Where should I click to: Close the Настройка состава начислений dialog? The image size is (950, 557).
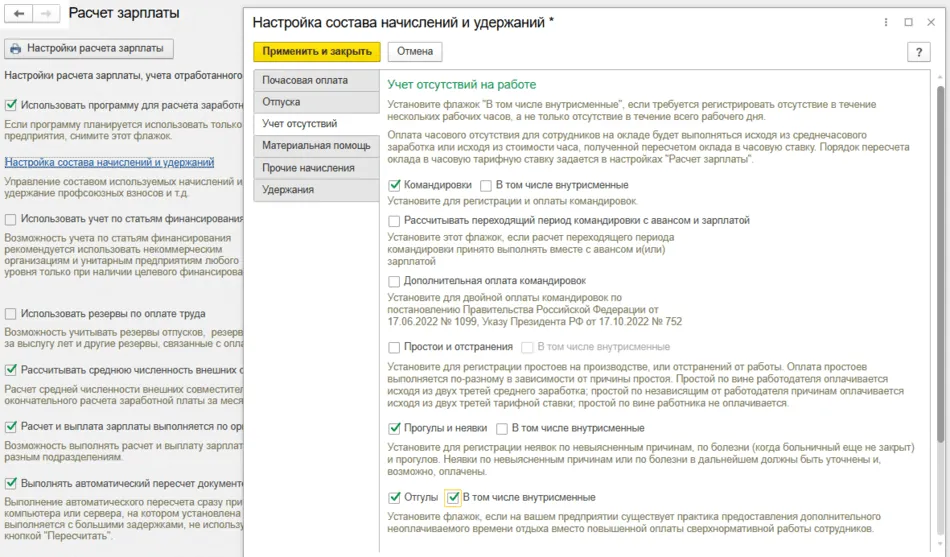point(931,22)
